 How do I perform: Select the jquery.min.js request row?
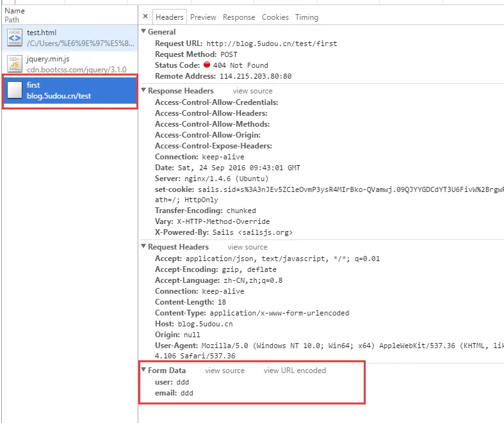tap(70, 64)
